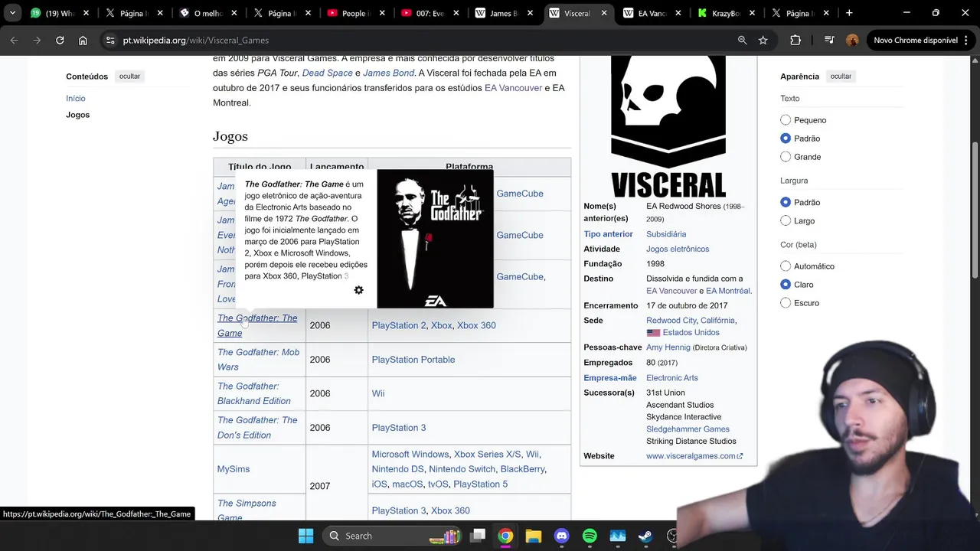Open File Explorer from the taskbar
This screenshot has height=551, width=980.
point(534,536)
